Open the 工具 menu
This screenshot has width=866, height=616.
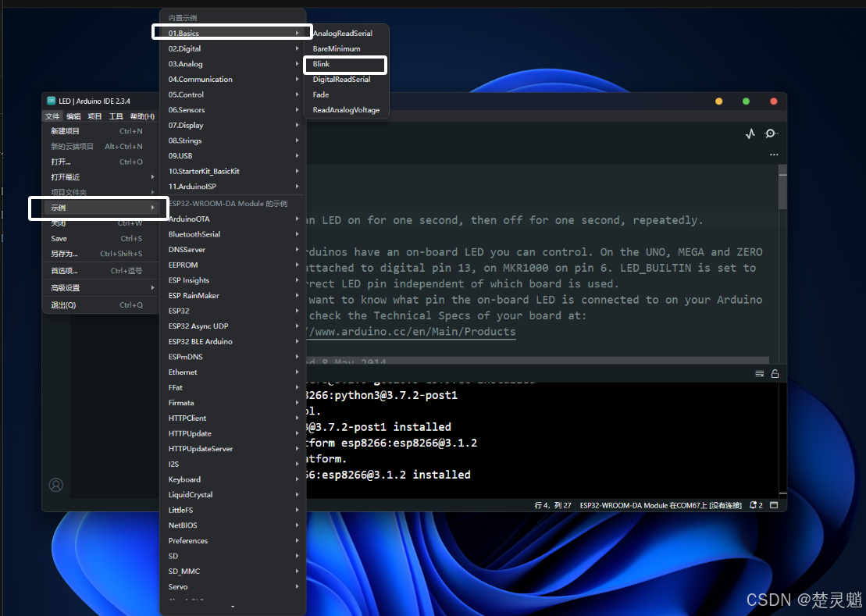click(x=116, y=116)
